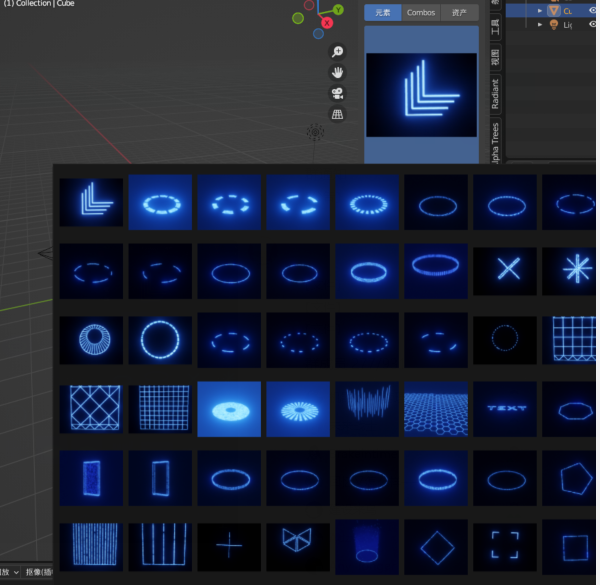Pick the asterisk star element thumbnail
Image resolution: width=600 pixels, height=585 pixels.
coord(569,271)
